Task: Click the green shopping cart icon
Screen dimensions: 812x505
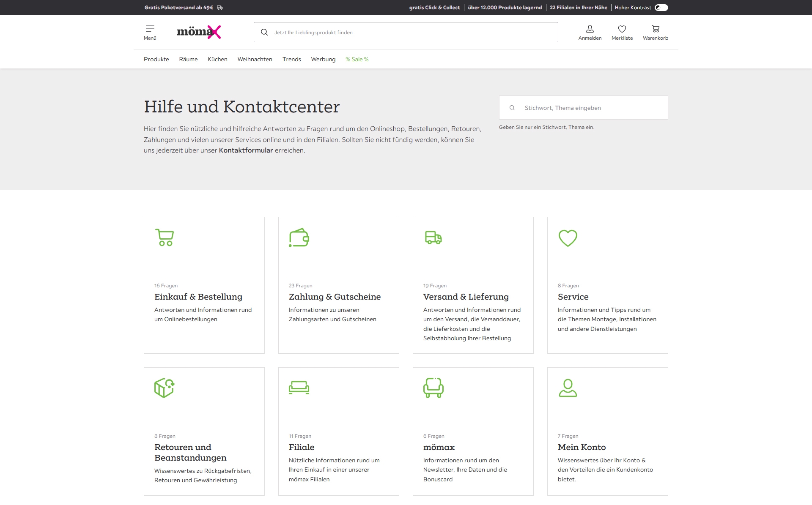Action: coord(165,237)
